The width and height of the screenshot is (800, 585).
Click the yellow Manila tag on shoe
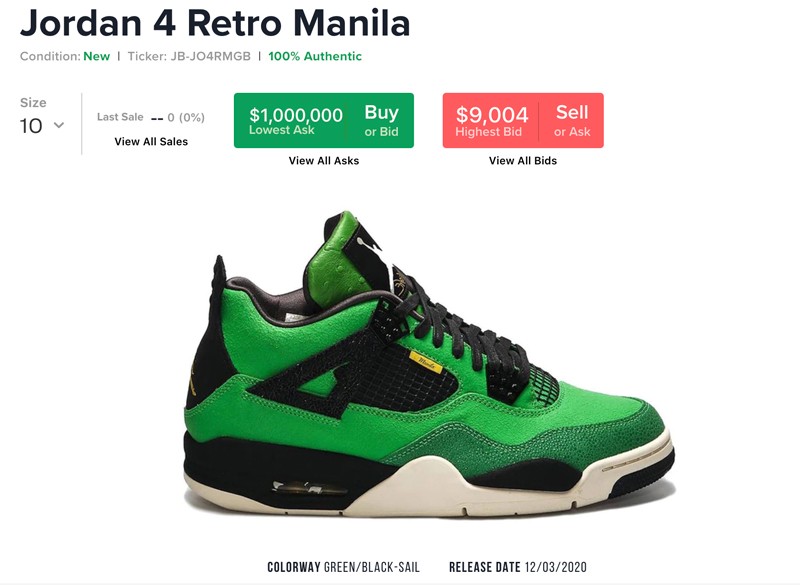point(426,362)
